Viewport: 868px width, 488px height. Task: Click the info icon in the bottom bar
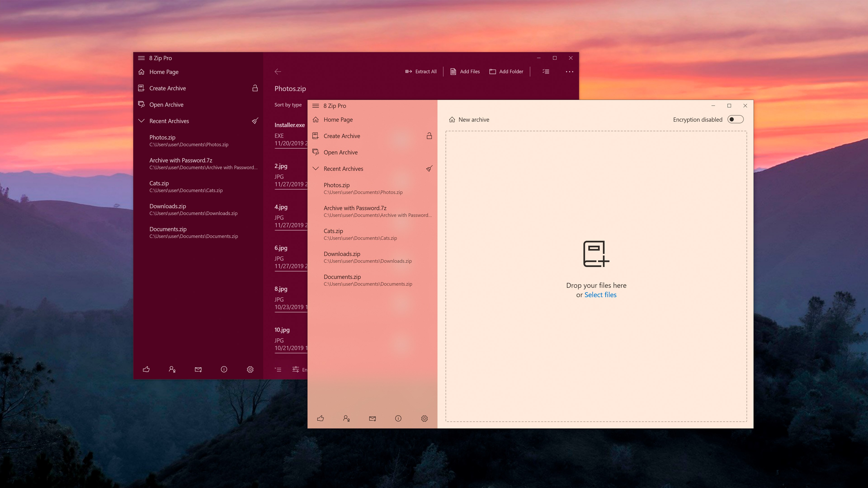(398, 418)
